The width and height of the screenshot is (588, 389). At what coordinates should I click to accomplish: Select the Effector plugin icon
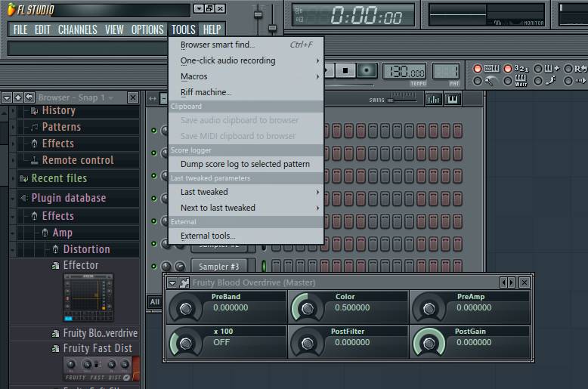pyautogui.click(x=55, y=266)
